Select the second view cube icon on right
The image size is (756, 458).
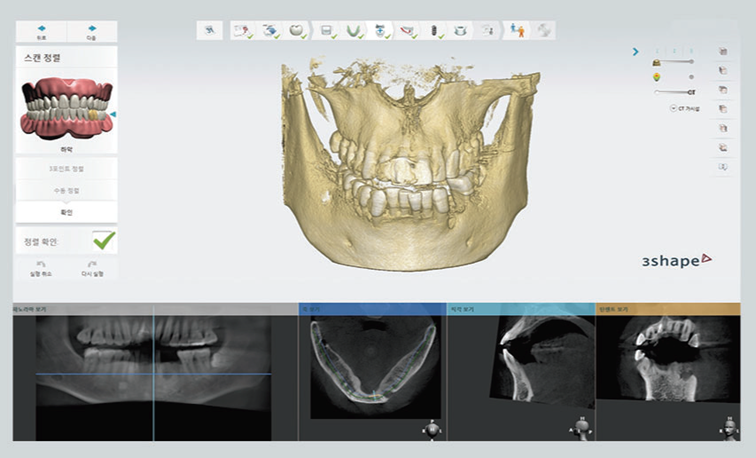(x=723, y=71)
